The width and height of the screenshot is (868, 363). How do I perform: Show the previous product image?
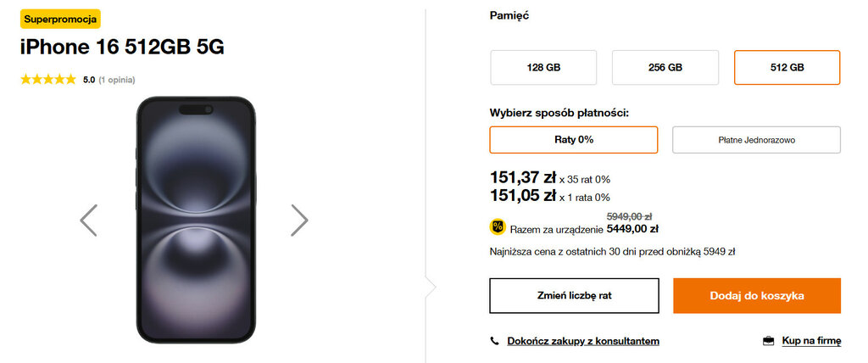click(x=89, y=220)
